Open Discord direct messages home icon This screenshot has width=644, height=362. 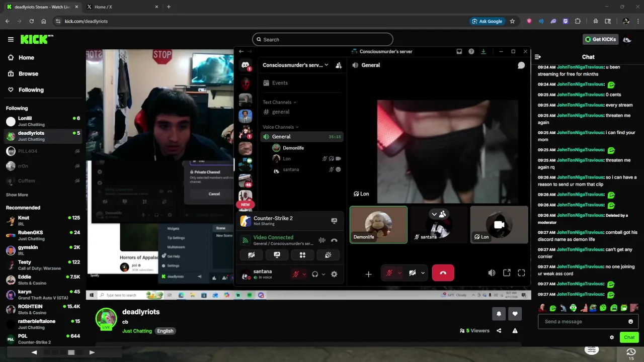point(246,65)
